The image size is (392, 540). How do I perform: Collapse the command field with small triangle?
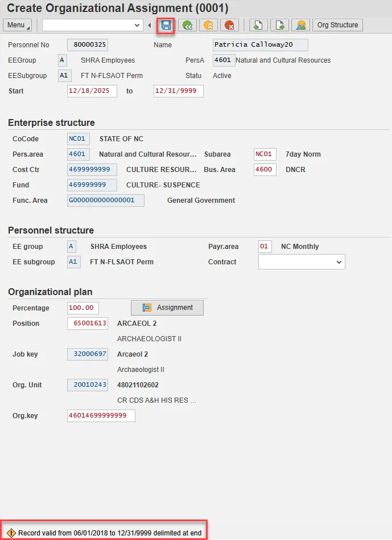click(x=150, y=25)
